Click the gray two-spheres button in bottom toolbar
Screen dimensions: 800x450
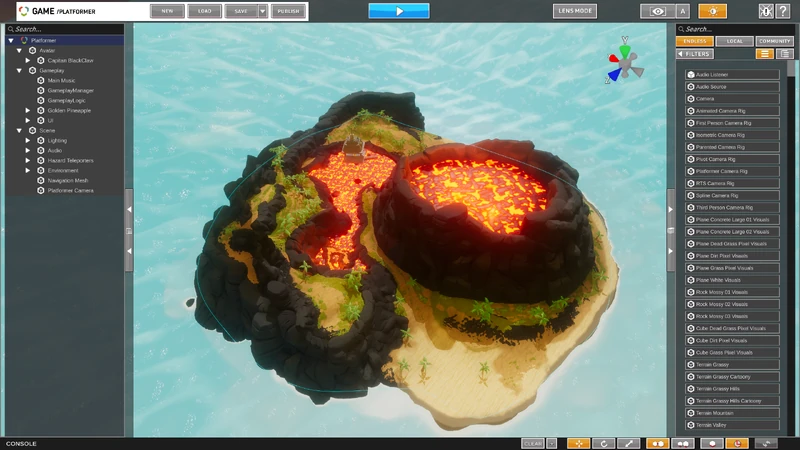coord(683,443)
